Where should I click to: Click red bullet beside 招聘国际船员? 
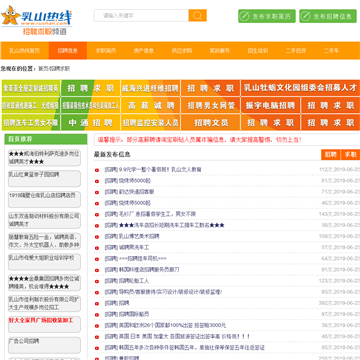pyautogui.click(x=97, y=315)
